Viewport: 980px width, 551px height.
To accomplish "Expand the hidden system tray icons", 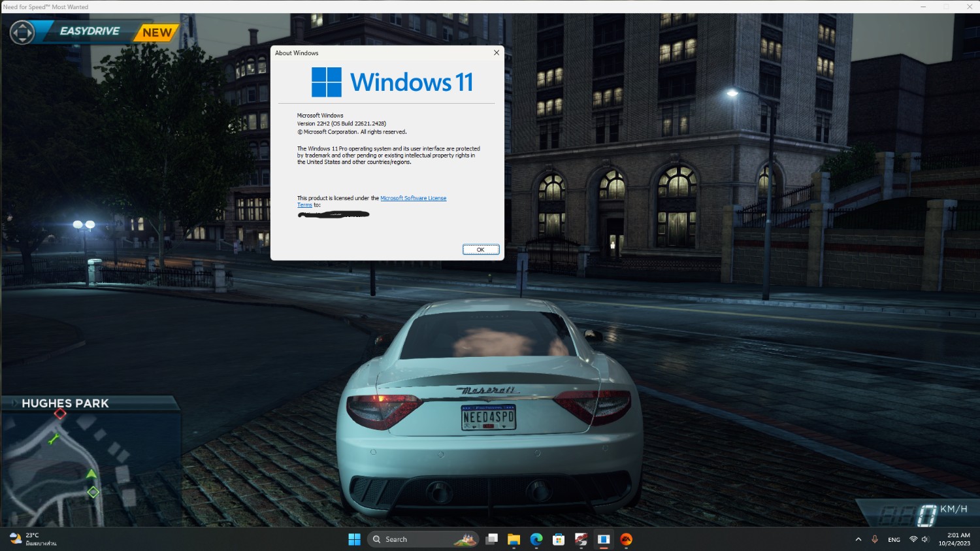I will click(x=858, y=539).
